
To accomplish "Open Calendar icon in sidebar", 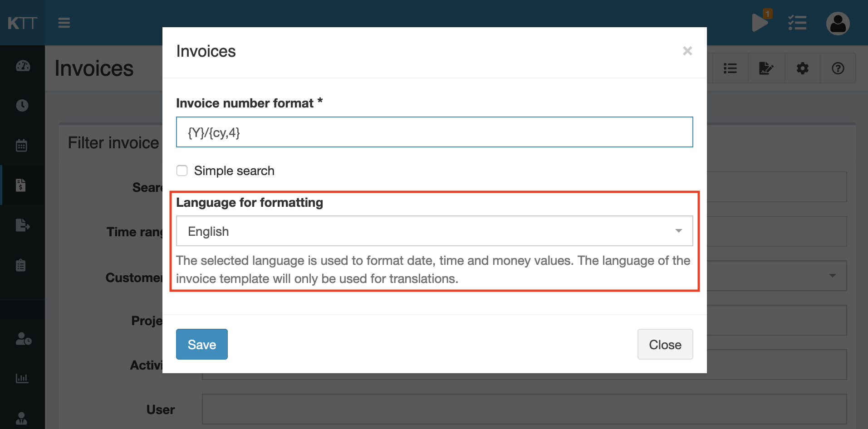I will point(22,145).
